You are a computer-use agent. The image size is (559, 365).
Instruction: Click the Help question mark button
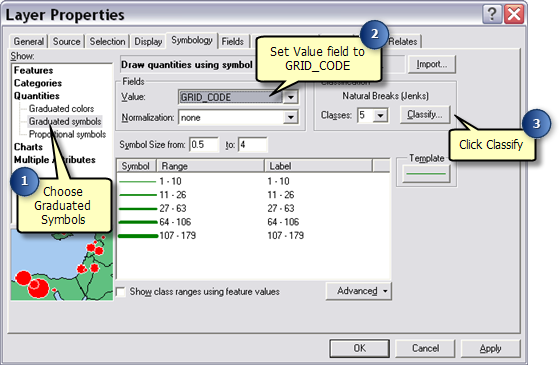492,15
